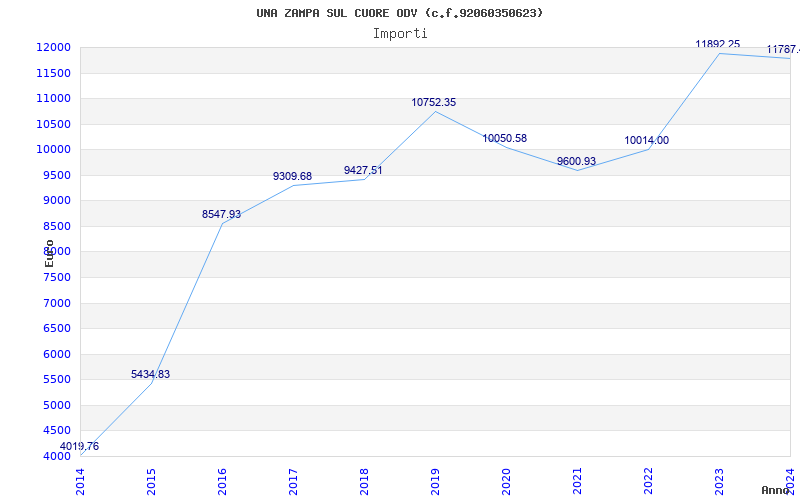Select the 9309.68 data label
The image size is (800, 500).
click(292, 176)
